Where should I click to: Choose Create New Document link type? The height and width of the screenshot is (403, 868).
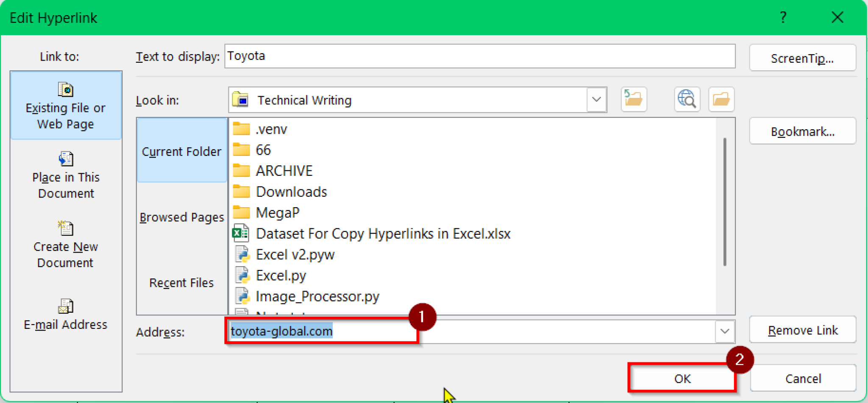click(x=65, y=246)
